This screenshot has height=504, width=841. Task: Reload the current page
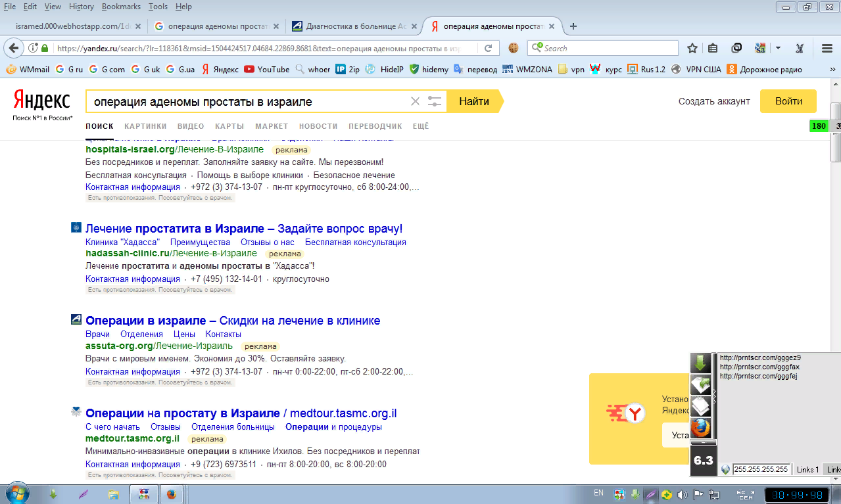[488, 48]
